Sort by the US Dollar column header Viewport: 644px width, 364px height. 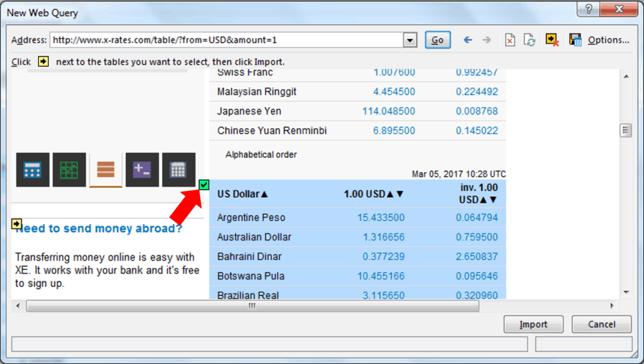[242, 194]
